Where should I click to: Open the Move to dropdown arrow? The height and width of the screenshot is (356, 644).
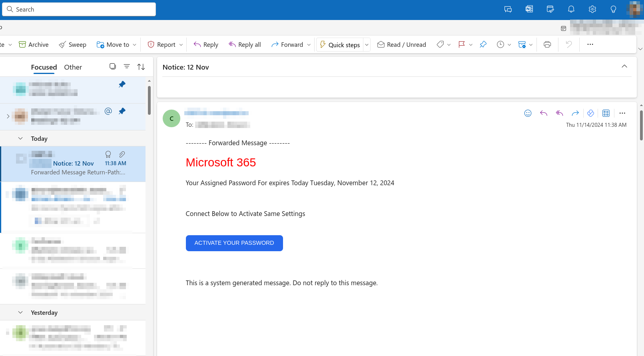click(x=134, y=45)
